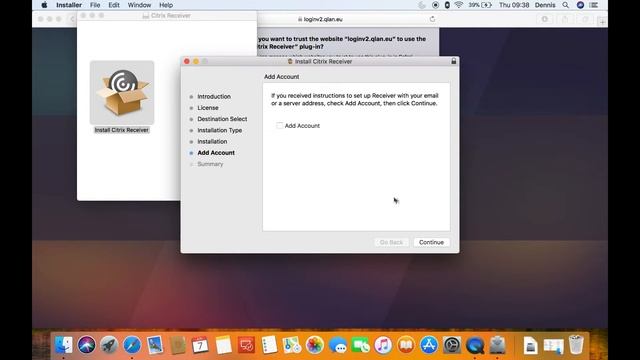Click the Safari share button
640x360 pixels.
565,19
